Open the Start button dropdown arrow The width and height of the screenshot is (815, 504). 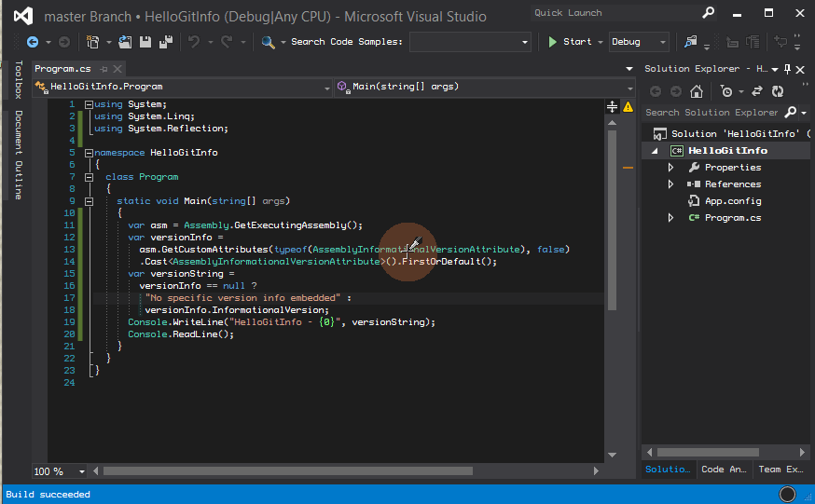click(x=600, y=42)
